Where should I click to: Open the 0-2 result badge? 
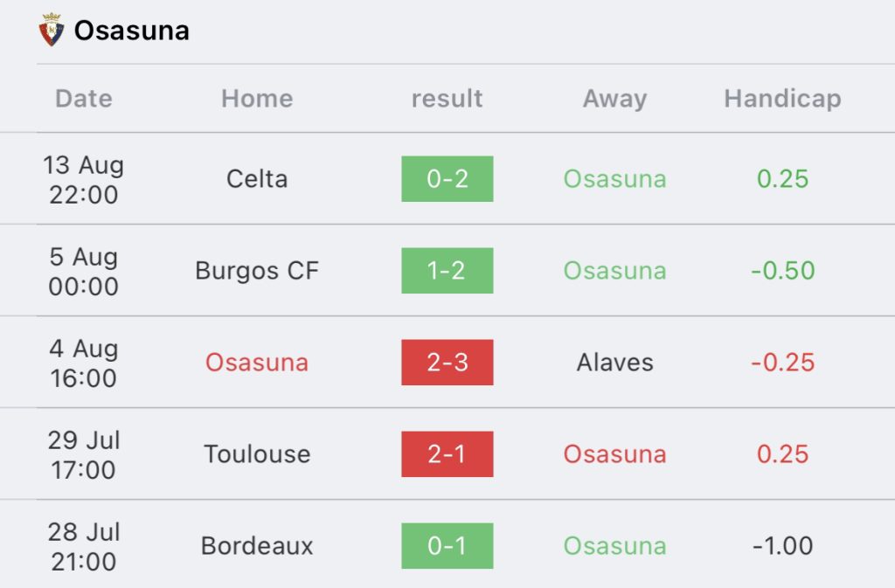coord(447,179)
